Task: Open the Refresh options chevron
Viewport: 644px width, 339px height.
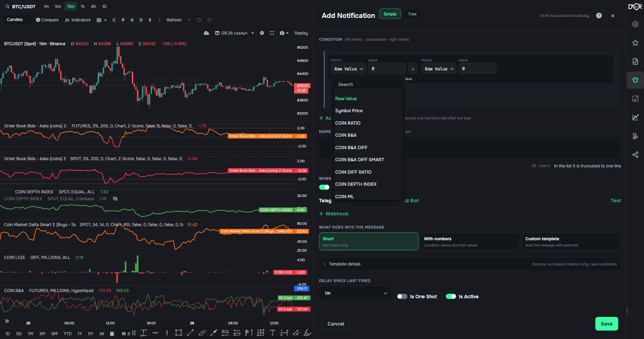Action: click(189, 20)
